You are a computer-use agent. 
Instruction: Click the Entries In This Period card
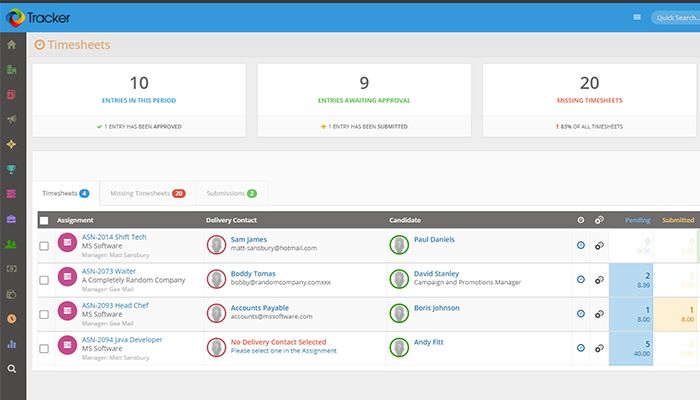coord(139,100)
